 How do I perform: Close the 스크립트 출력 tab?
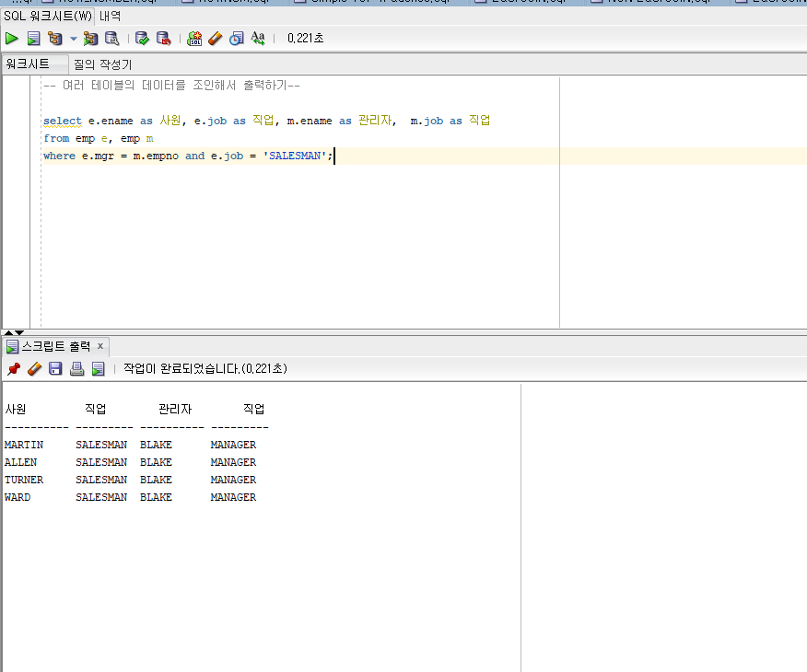coord(100,346)
